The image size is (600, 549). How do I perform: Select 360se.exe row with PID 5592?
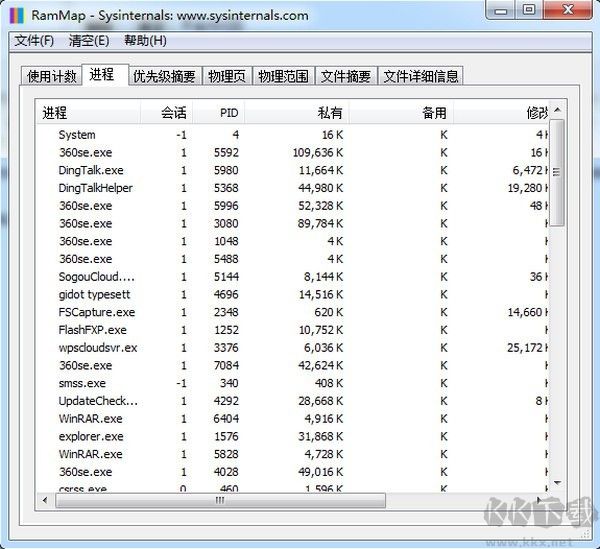coord(293,153)
